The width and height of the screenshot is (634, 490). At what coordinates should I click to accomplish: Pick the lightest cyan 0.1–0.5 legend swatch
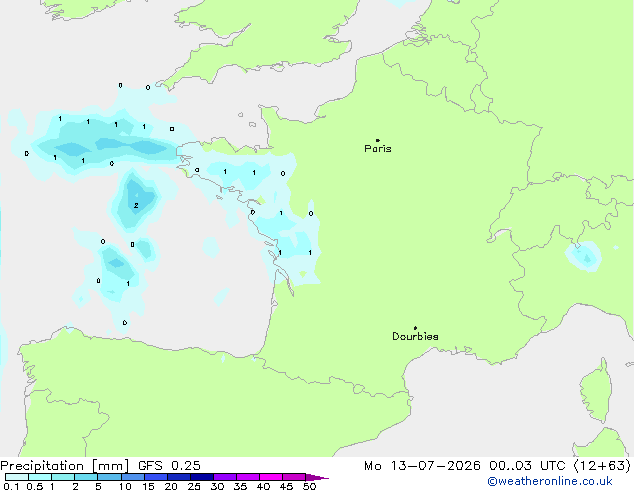coord(17,477)
